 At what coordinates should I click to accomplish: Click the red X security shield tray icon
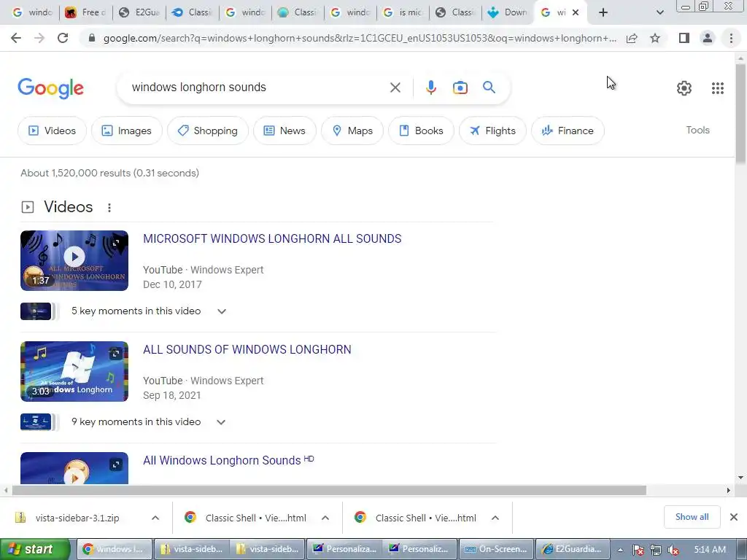coord(638,550)
